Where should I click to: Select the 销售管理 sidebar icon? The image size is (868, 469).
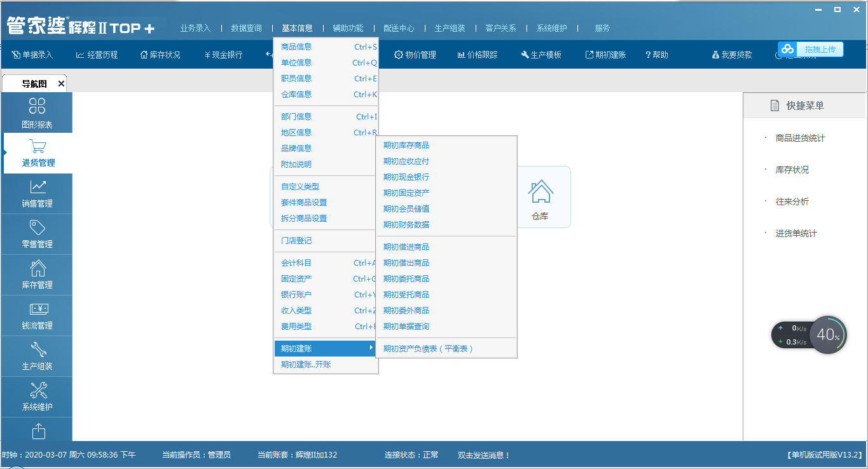pos(37,187)
